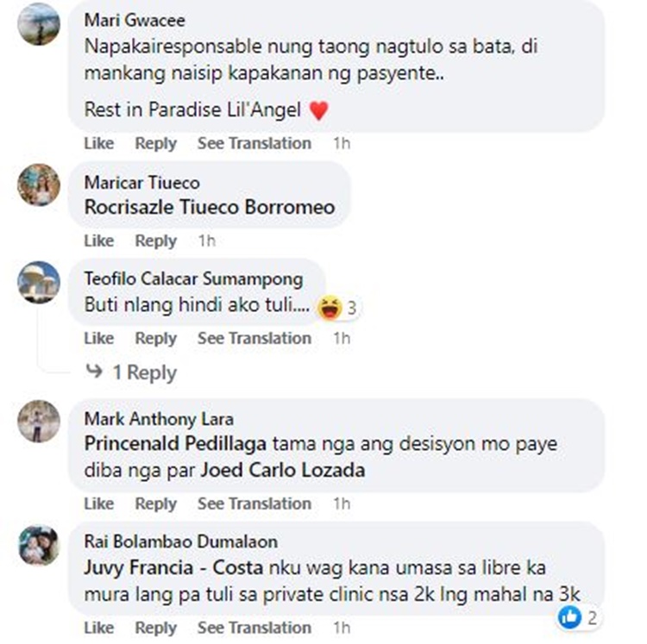Reply to Mark Anthony Lara's comment
The height and width of the screenshot is (644, 647).
click(155, 503)
